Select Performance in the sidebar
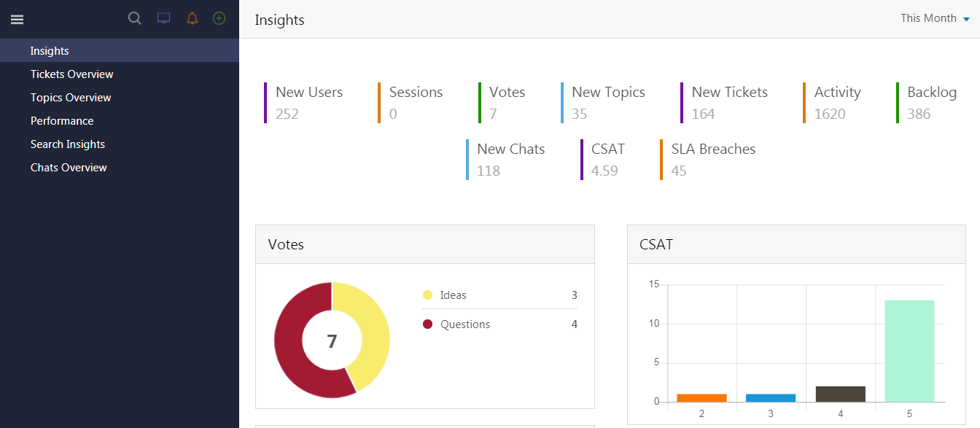The height and width of the screenshot is (428, 980). pos(62,121)
